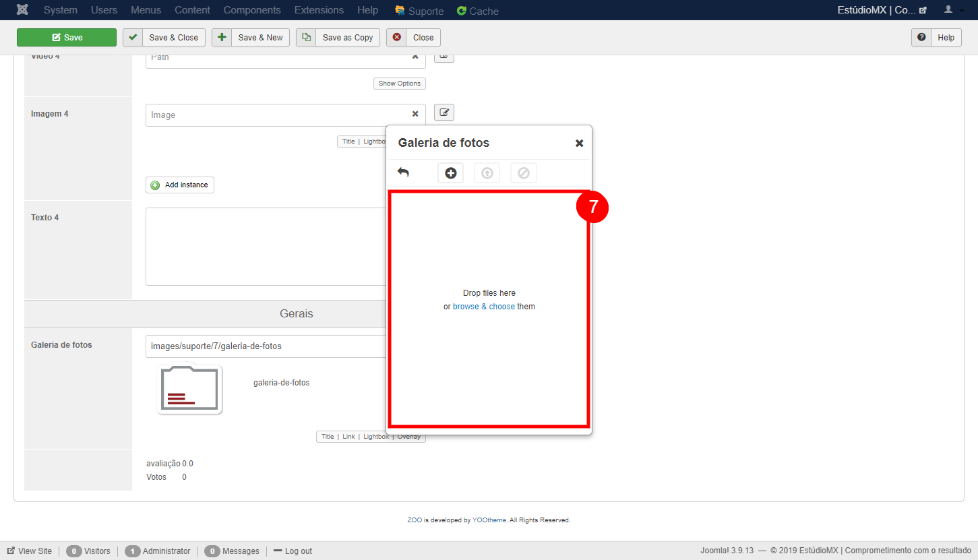
Task: Click the cancel circle icon in popup
Action: click(x=523, y=173)
